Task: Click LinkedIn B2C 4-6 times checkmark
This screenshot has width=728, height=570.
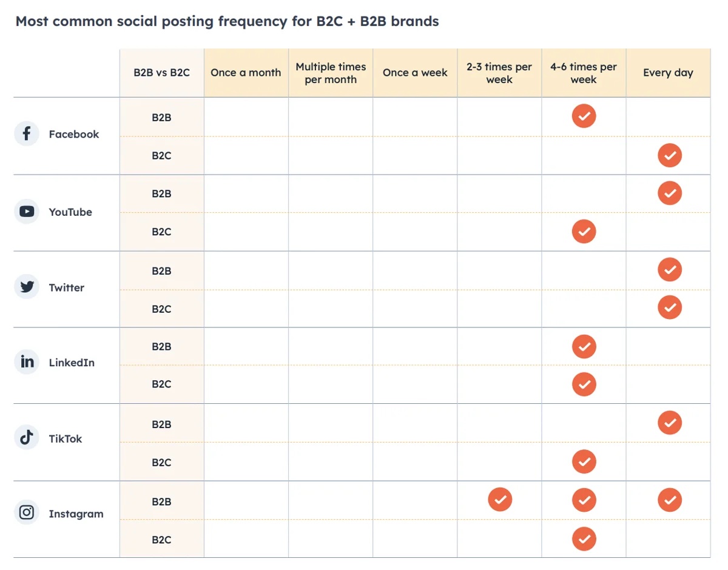Action: (x=584, y=384)
